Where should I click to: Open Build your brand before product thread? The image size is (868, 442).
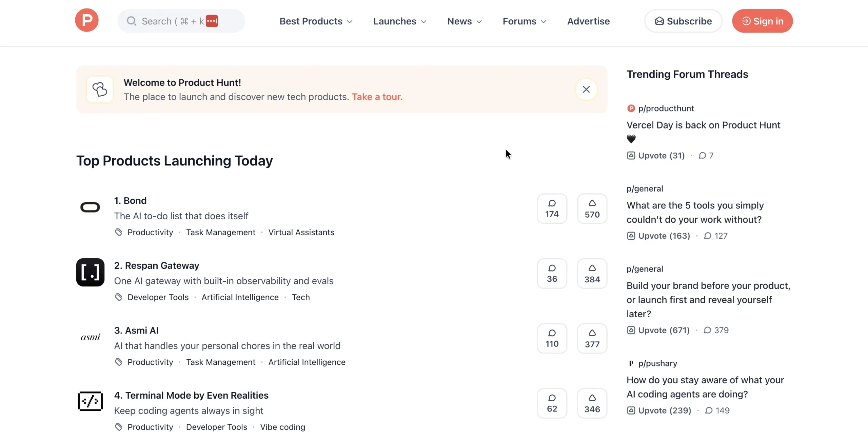(708, 300)
